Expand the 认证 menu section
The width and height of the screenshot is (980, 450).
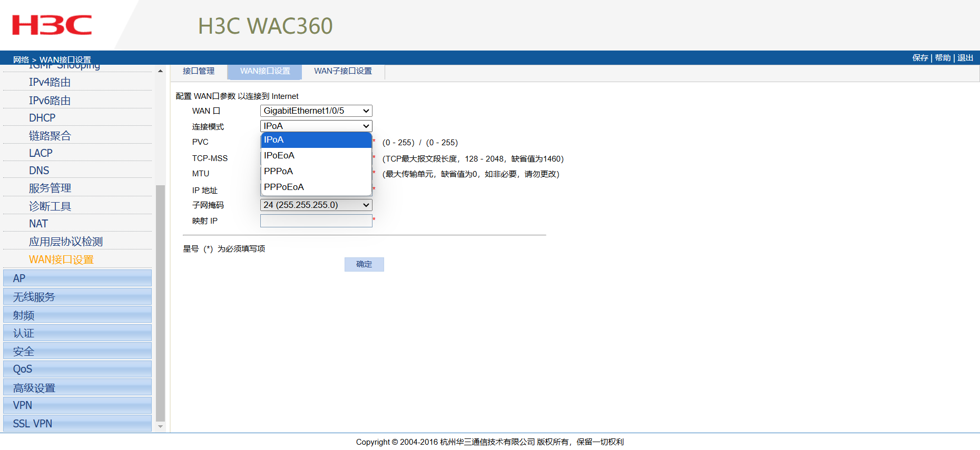click(x=77, y=333)
